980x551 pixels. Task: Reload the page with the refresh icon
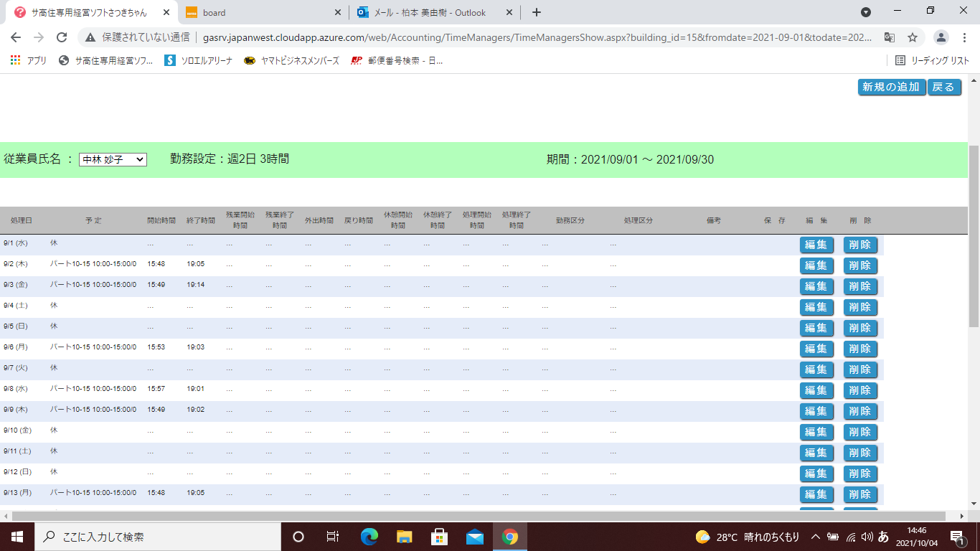pos(62,37)
